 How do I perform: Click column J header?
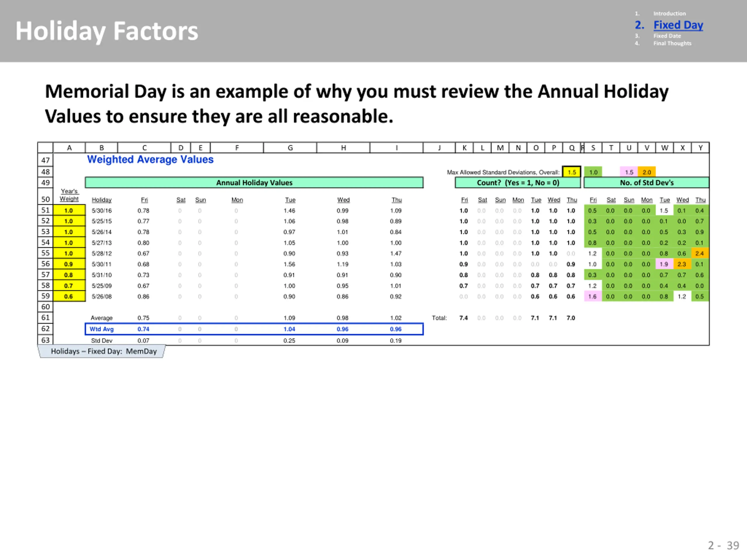[439, 148]
